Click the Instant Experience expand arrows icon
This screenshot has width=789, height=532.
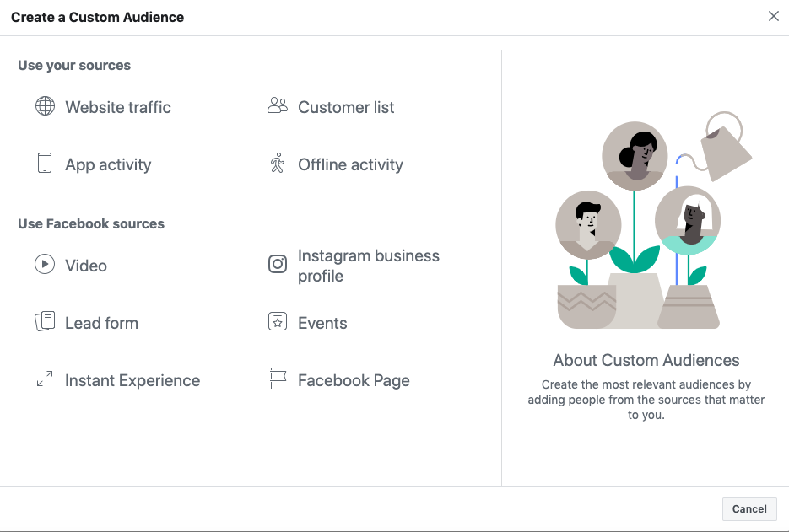[x=45, y=379]
